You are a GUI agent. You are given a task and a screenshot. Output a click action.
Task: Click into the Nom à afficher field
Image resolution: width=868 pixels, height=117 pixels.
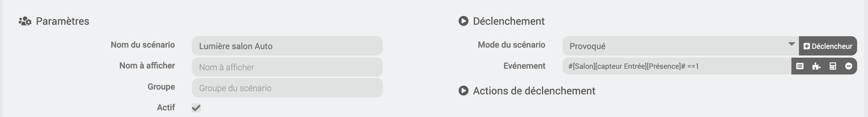tap(287, 67)
